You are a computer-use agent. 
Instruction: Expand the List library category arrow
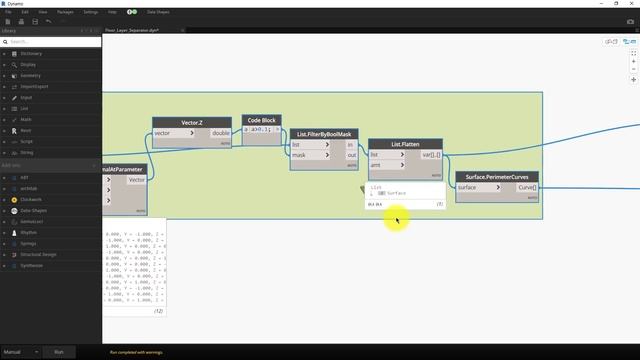tap(4, 109)
